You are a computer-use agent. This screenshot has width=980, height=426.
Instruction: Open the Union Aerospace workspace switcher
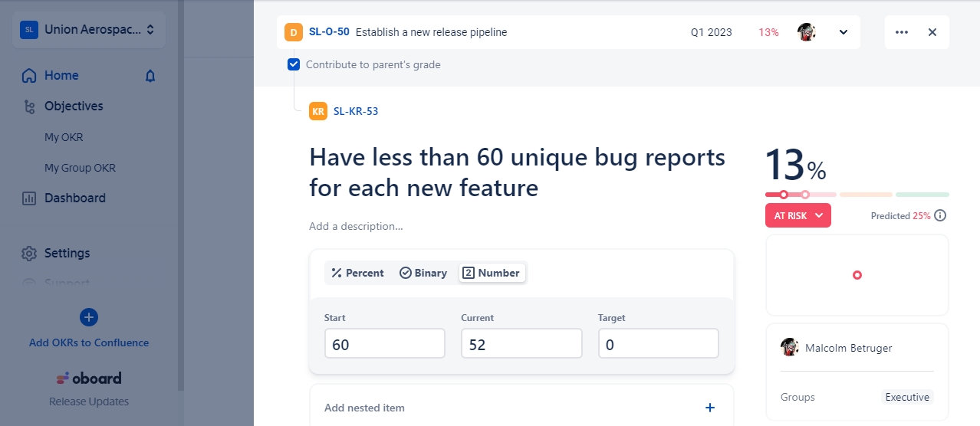pyautogui.click(x=88, y=30)
